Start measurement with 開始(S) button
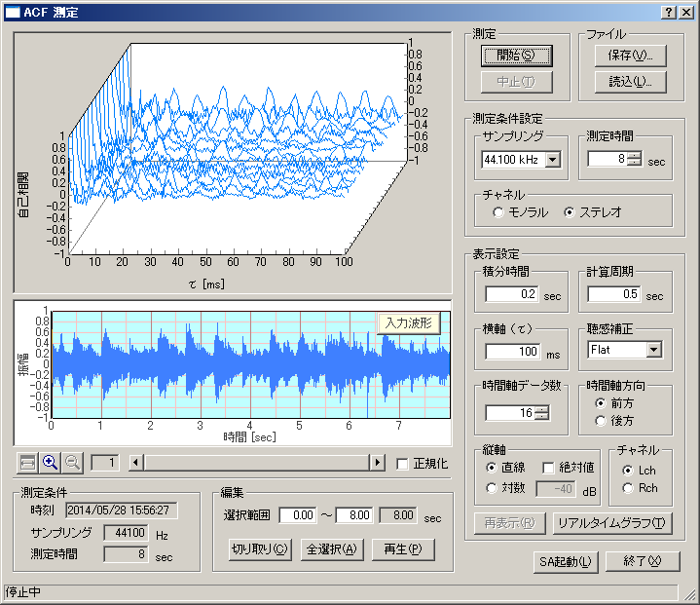This screenshot has height=605, width=700. (x=517, y=56)
